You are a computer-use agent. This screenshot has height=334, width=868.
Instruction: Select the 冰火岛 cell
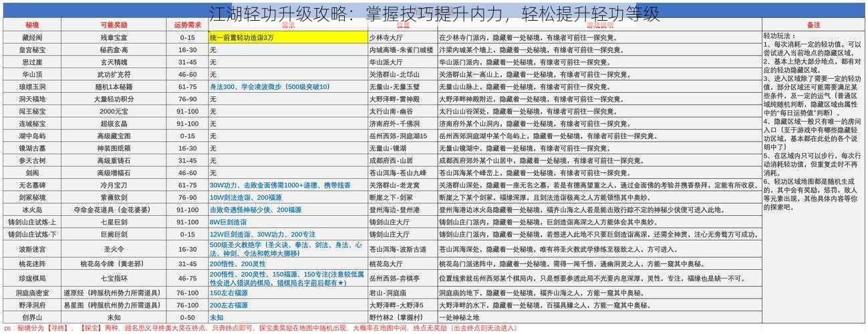tap(33, 209)
